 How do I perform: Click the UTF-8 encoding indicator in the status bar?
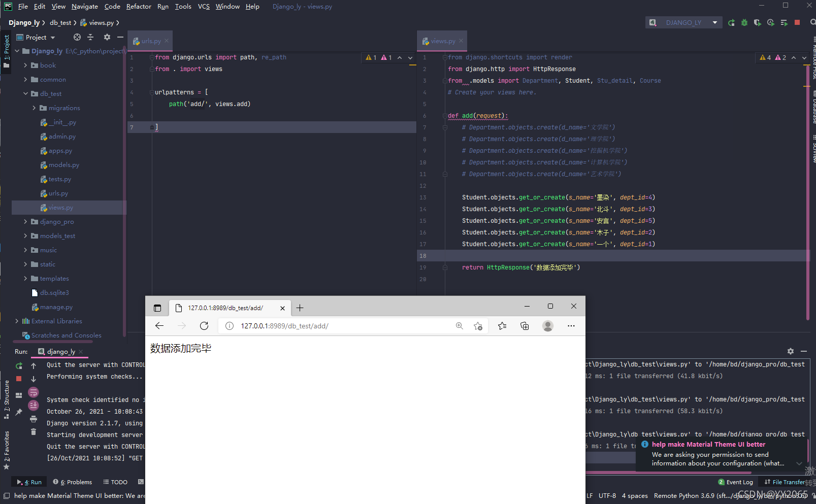point(607,496)
